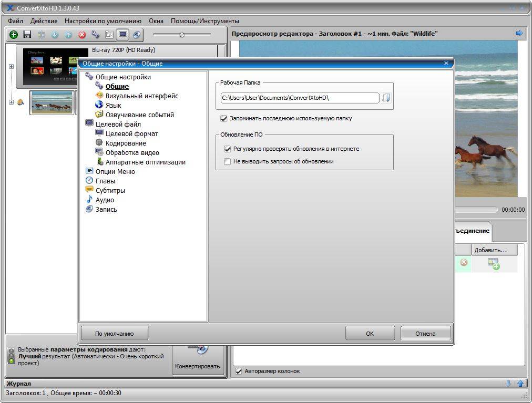Viewport: 532px width, 403px height.
Task: Click the disc burn toolbar icon
Action: tap(136, 34)
